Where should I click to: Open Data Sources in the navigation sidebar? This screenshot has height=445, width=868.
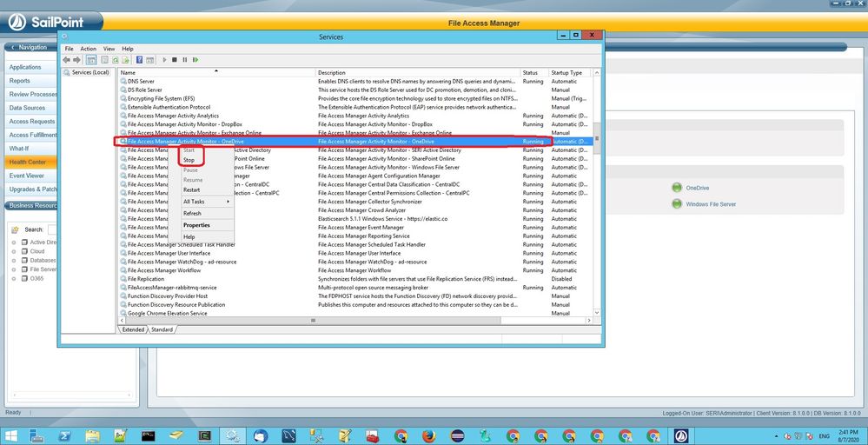pyautogui.click(x=27, y=108)
